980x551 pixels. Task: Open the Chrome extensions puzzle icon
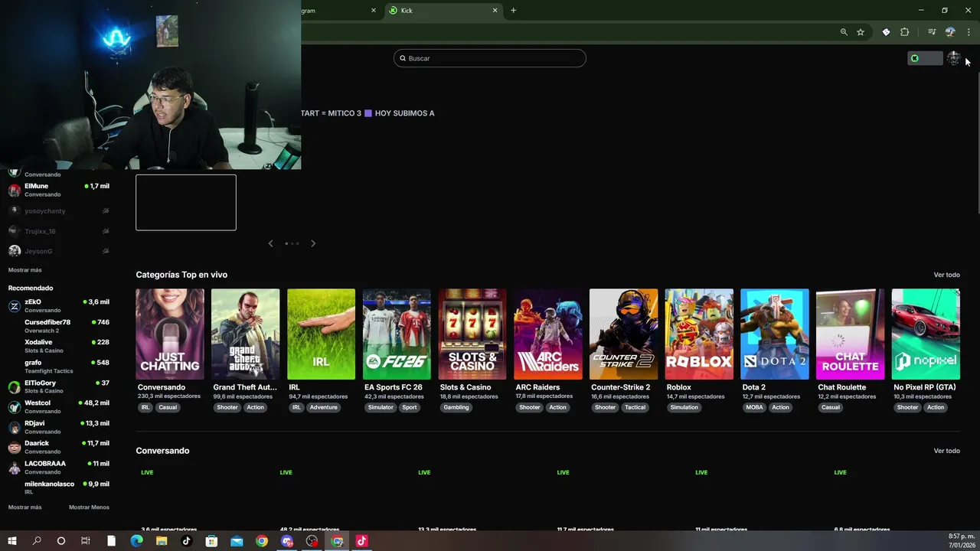[x=905, y=32]
